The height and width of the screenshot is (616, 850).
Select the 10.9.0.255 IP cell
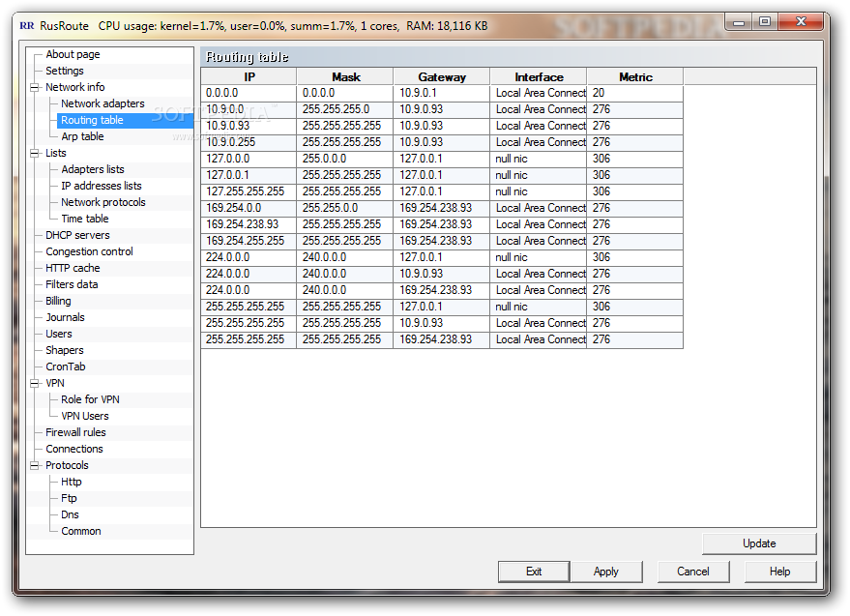(x=249, y=142)
